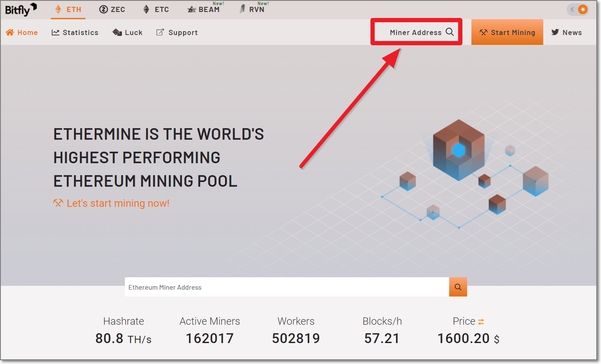The image size is (601, 364).
Task: Click the Workers value 502819
Action: coord(296,339)
